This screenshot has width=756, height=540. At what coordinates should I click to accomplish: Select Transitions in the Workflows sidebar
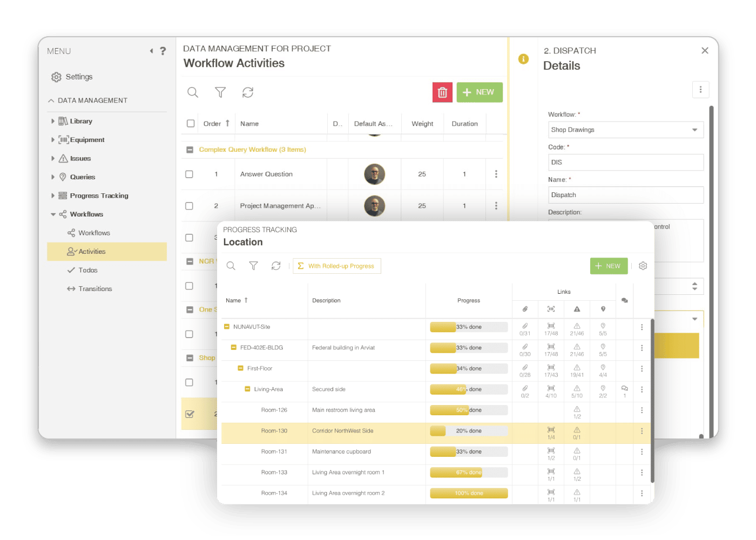(x=95, y=288)
